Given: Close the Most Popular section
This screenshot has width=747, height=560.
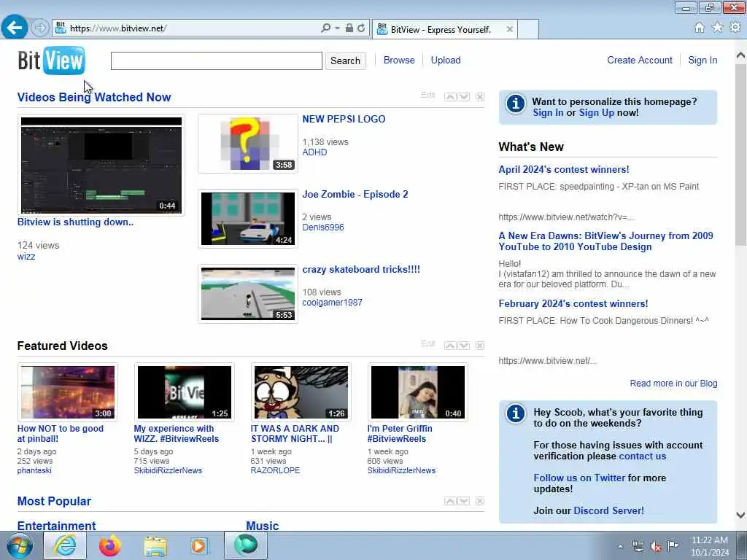Looking at the screenshot, I should click(480, 501).
